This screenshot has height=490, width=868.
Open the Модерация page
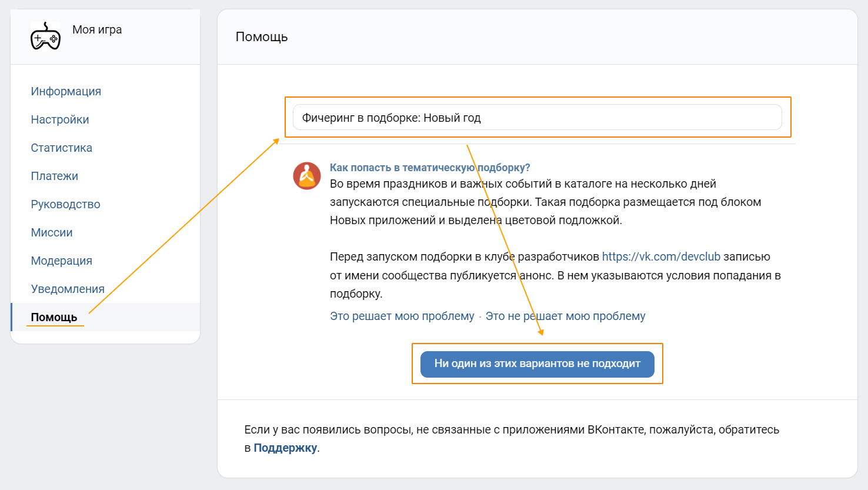point(61,261)
